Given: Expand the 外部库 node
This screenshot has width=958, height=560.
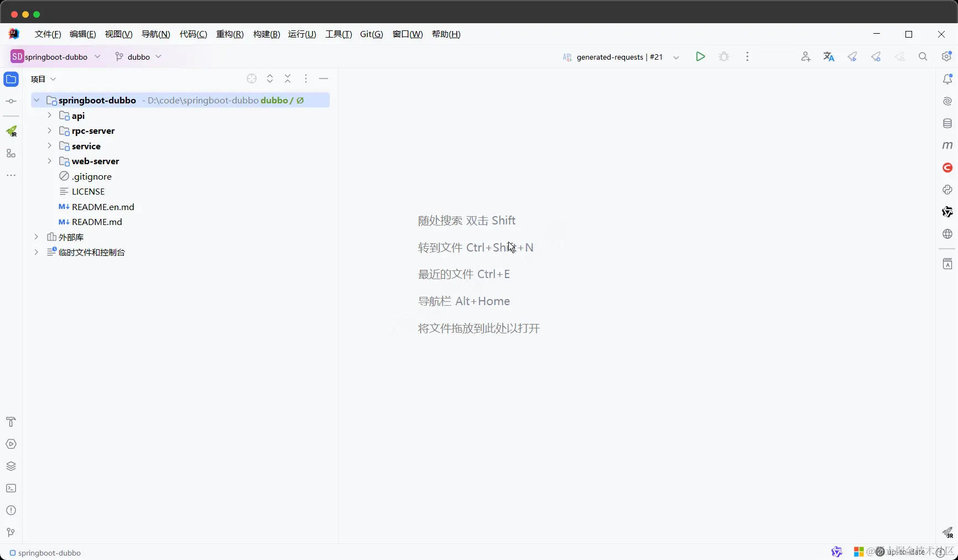Looking at the screenshot, I should [x=37, y=237].
